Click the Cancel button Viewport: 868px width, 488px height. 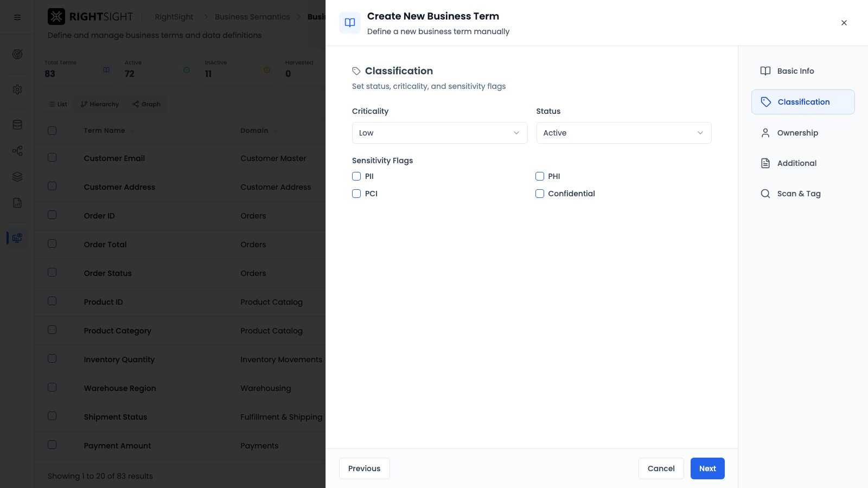661,468
